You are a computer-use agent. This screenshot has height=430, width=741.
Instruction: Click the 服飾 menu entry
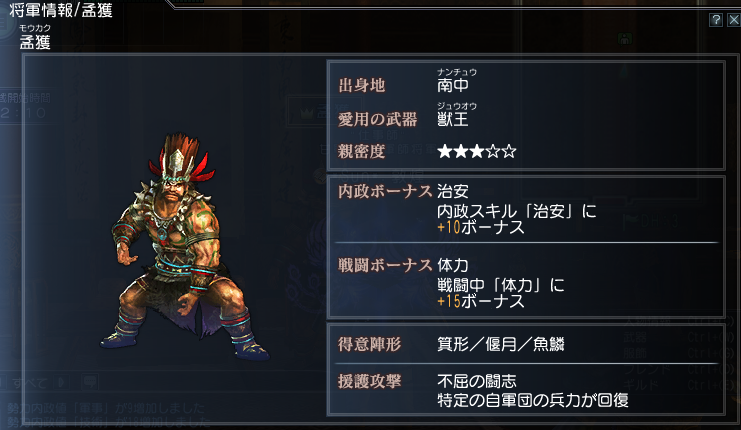635,353
